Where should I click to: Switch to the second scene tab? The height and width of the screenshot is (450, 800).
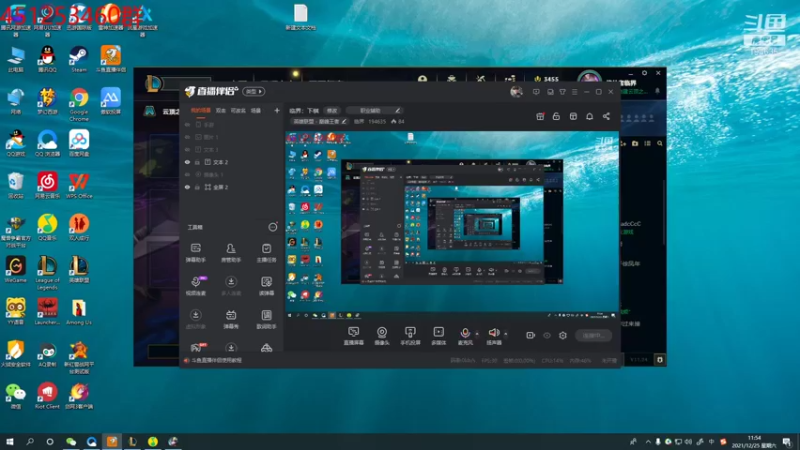tap(220, 111)
